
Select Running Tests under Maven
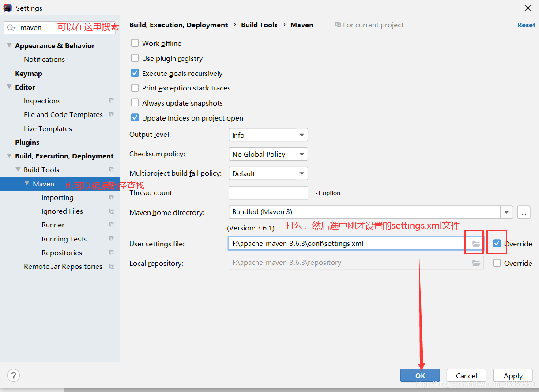coord(64,239)
